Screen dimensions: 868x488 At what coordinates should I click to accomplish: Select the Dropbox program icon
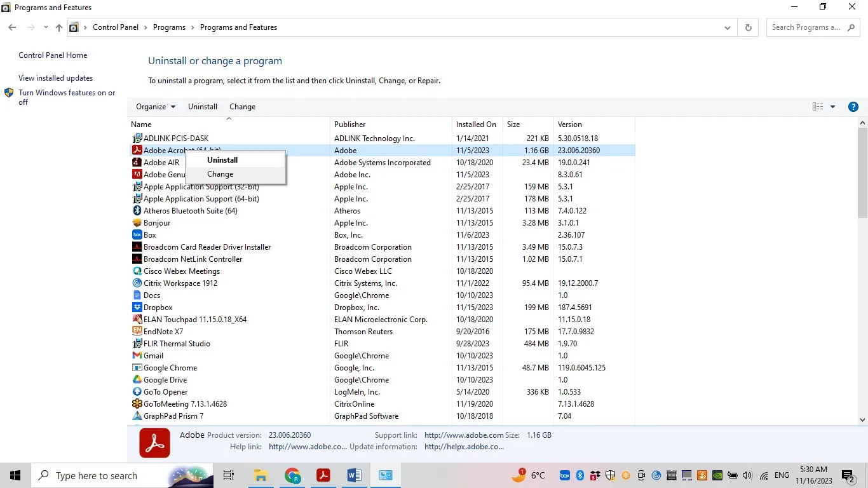[x=137, y=308]
